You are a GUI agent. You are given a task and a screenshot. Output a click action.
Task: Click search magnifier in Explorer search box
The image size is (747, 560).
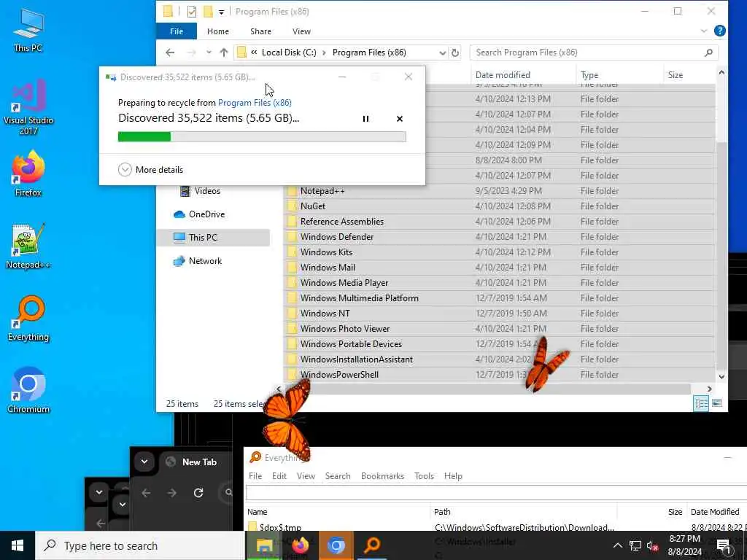coord(708,52)
